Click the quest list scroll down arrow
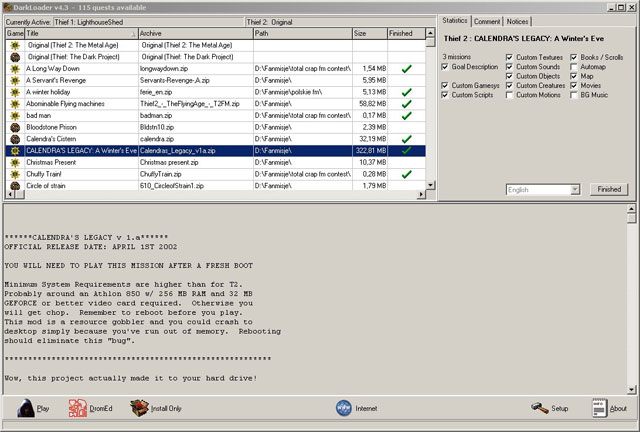The height and width of the screenshot is (432, 640). (430, 185)
